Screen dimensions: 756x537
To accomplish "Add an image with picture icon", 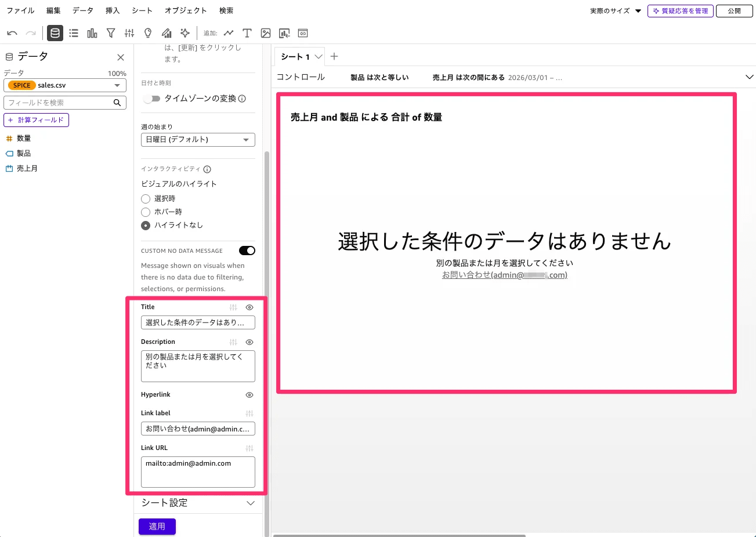I will (x=266, y=33).
